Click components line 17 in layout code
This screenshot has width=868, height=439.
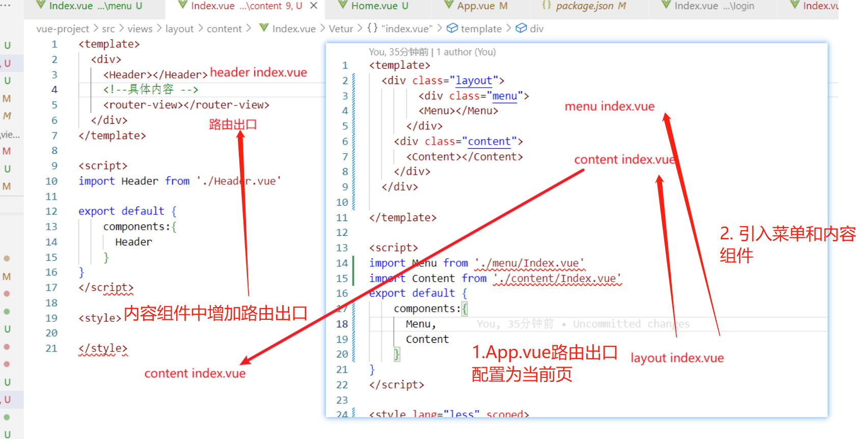(430, 309)
